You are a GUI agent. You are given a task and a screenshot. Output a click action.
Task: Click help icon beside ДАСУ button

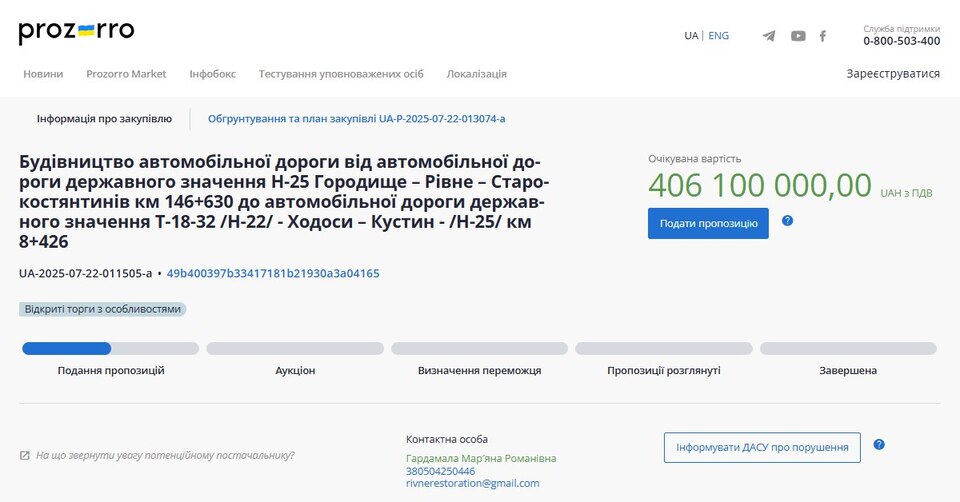coord(879,445)
